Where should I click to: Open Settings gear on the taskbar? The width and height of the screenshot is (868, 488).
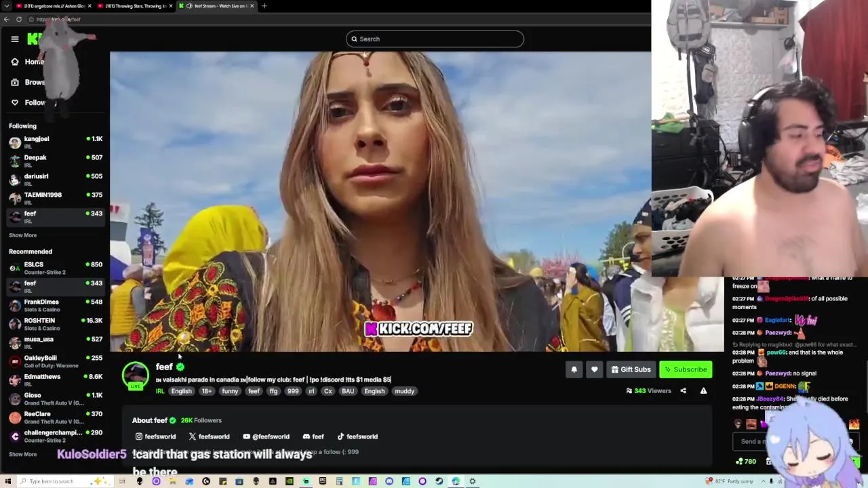point(472,481)
